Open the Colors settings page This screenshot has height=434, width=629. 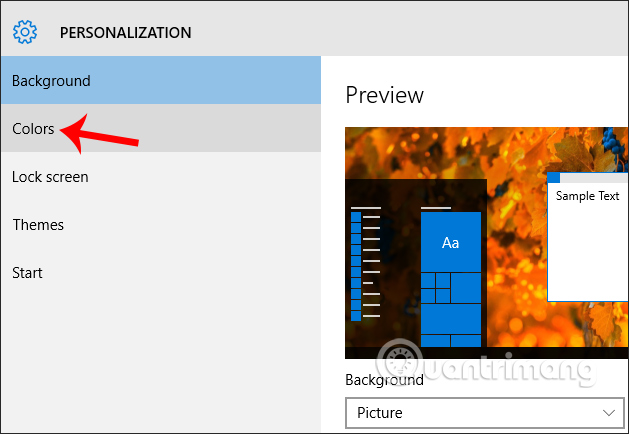33,129
